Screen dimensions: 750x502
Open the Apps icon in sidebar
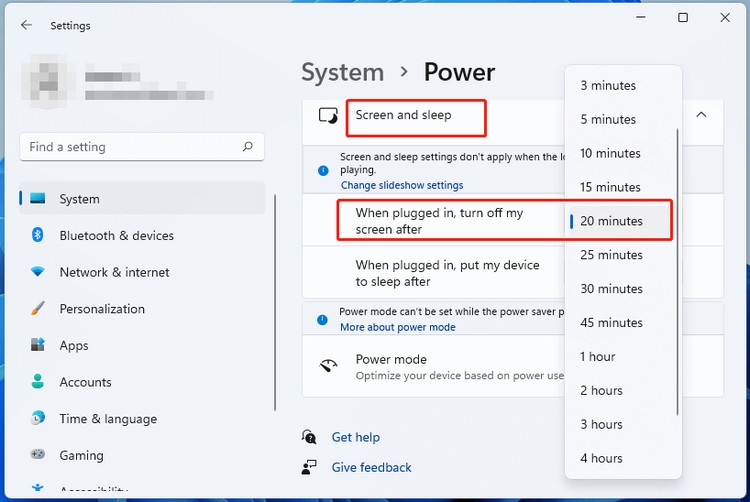coord(37,345)
